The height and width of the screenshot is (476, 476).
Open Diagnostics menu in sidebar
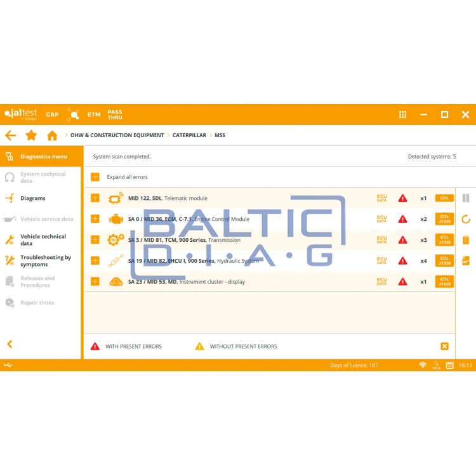tap(42, 156)
